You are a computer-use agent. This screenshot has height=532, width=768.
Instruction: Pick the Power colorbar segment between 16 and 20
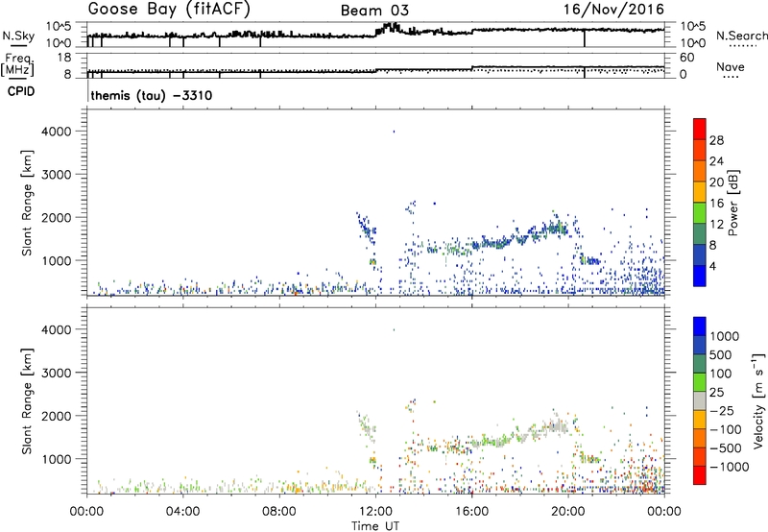point(700,192)
